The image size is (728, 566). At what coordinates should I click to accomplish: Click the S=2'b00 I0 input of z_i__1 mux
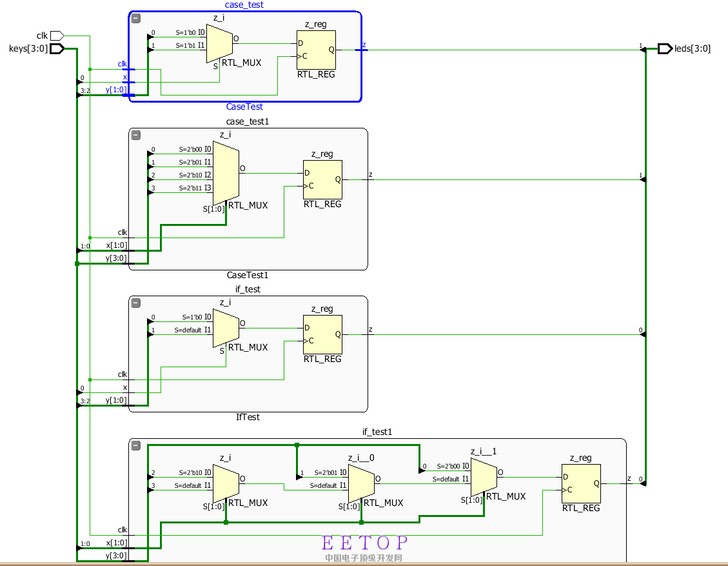click(453, 466)
